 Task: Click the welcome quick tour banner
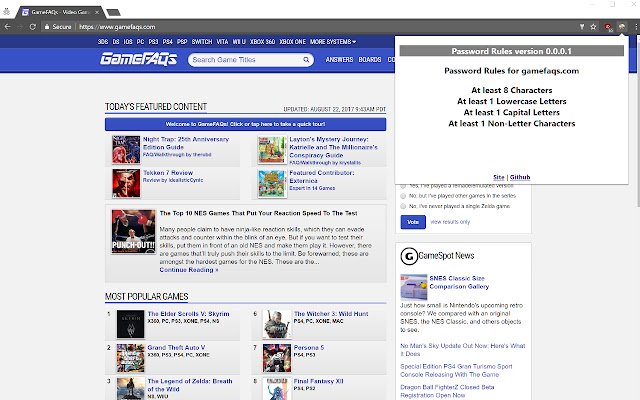245,124
